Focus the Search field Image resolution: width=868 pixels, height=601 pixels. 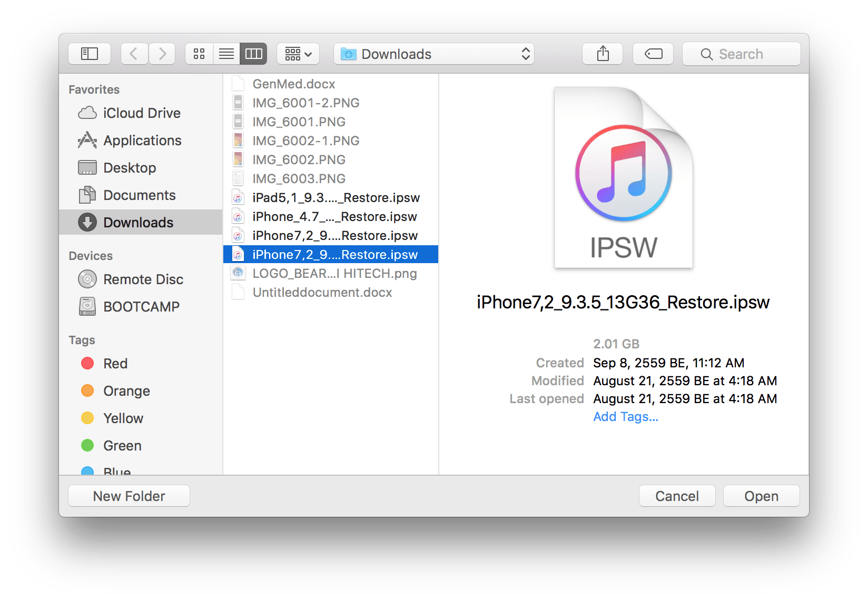[742, 54]
